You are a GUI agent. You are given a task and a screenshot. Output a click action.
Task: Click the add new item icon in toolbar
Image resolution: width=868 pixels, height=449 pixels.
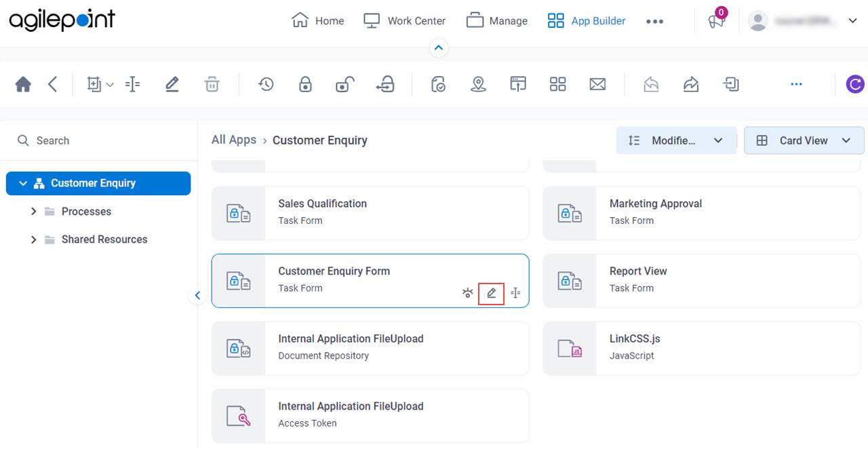click(94, 84)
